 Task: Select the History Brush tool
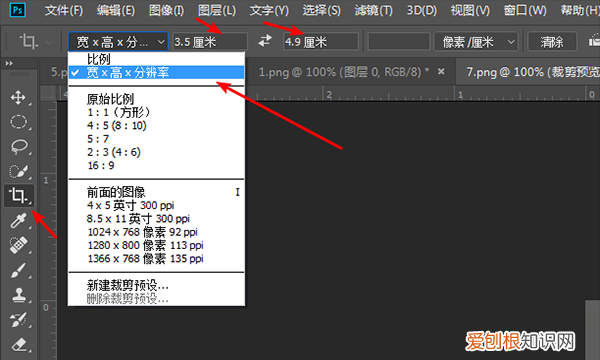pos(18,320)
